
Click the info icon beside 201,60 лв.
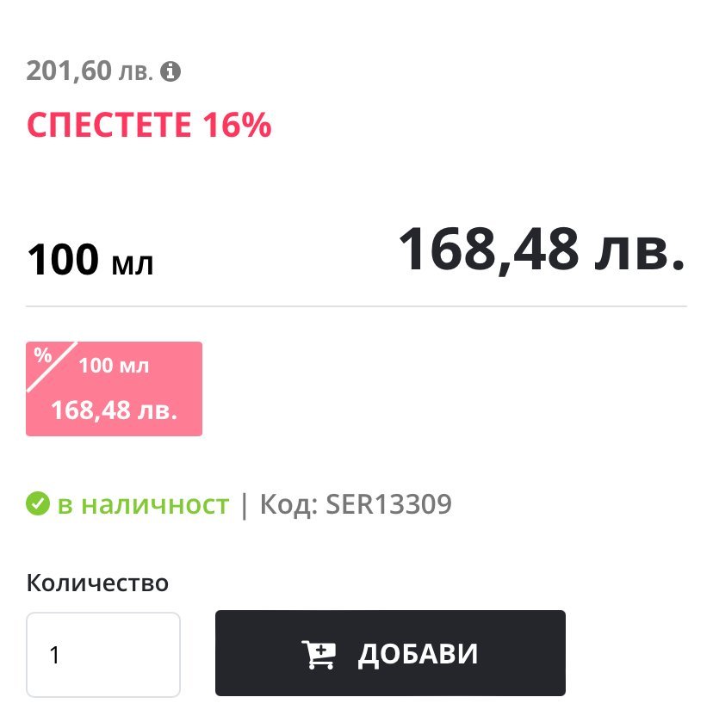pos(171,71)
